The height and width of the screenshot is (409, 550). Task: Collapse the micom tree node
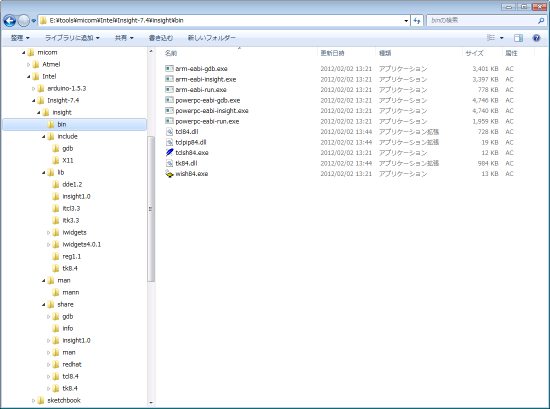24,53
